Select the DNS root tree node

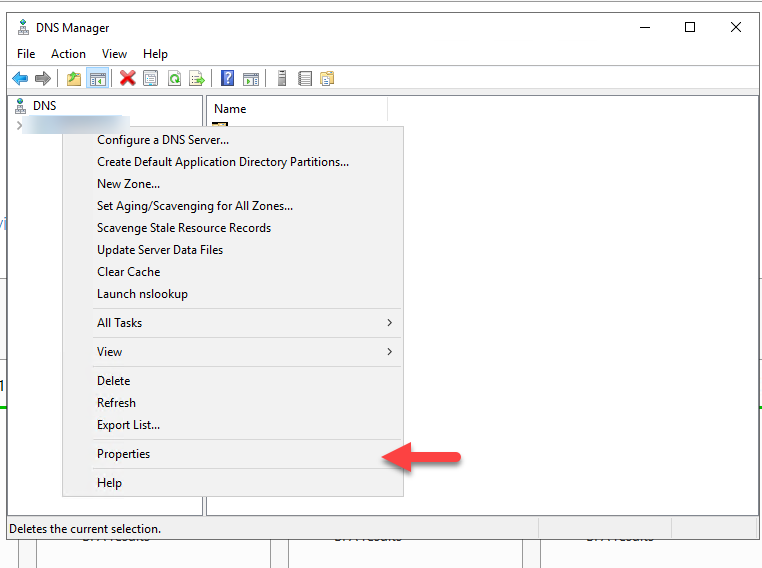point(44,105)
